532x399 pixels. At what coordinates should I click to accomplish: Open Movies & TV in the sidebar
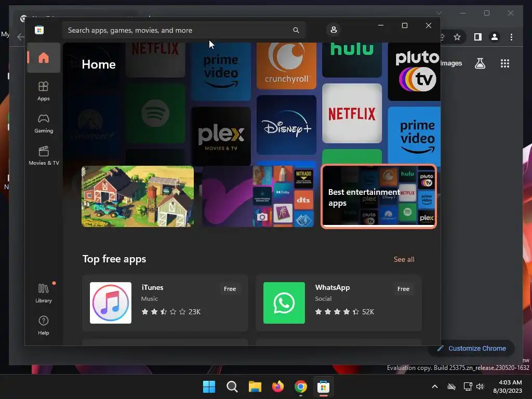click(x=44, y=156)
